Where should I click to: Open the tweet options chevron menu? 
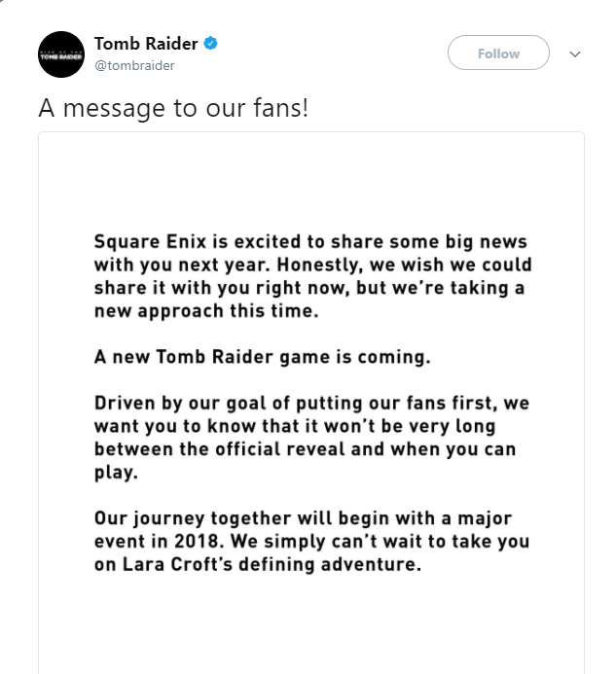point(574,54)
